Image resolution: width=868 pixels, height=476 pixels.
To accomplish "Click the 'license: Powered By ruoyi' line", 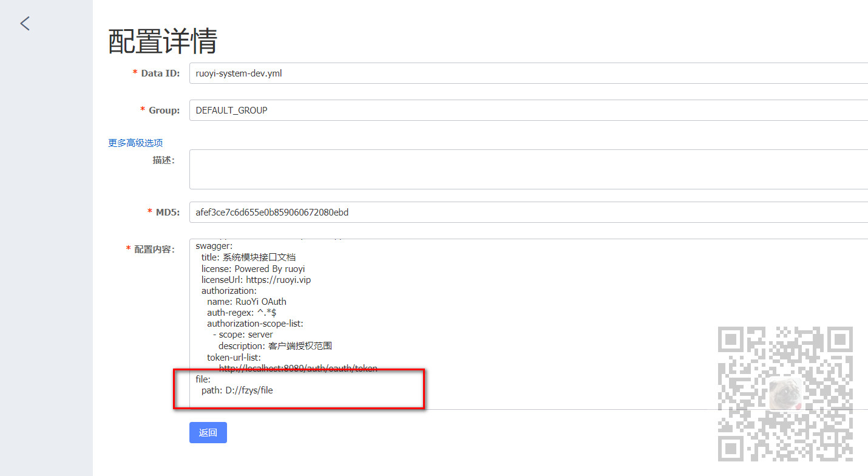I will 253,268.
